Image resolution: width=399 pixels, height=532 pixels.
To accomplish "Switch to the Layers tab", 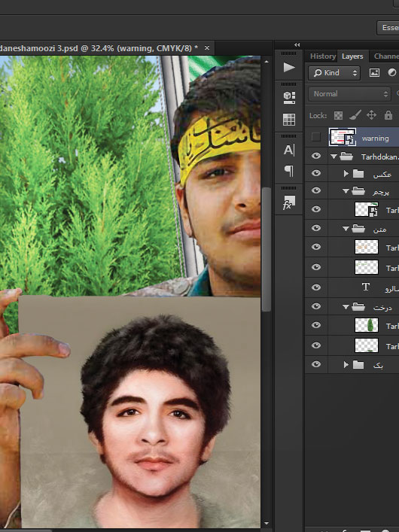I will [352, 56].
